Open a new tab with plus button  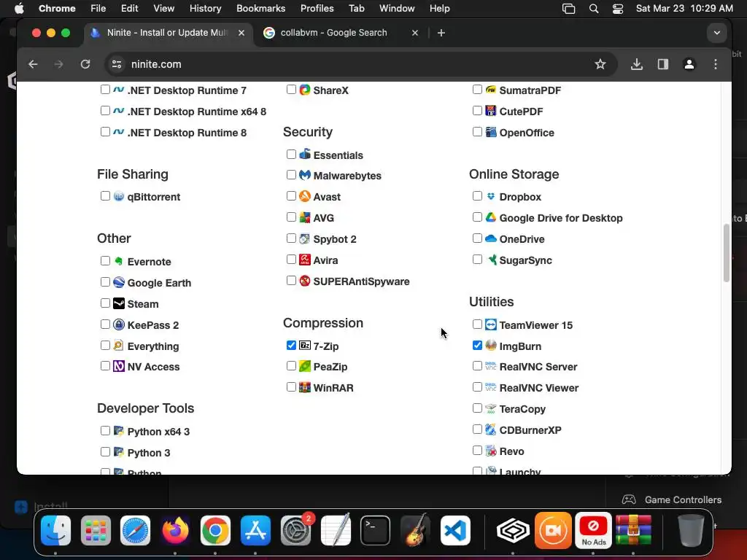(x=441, y=33)
